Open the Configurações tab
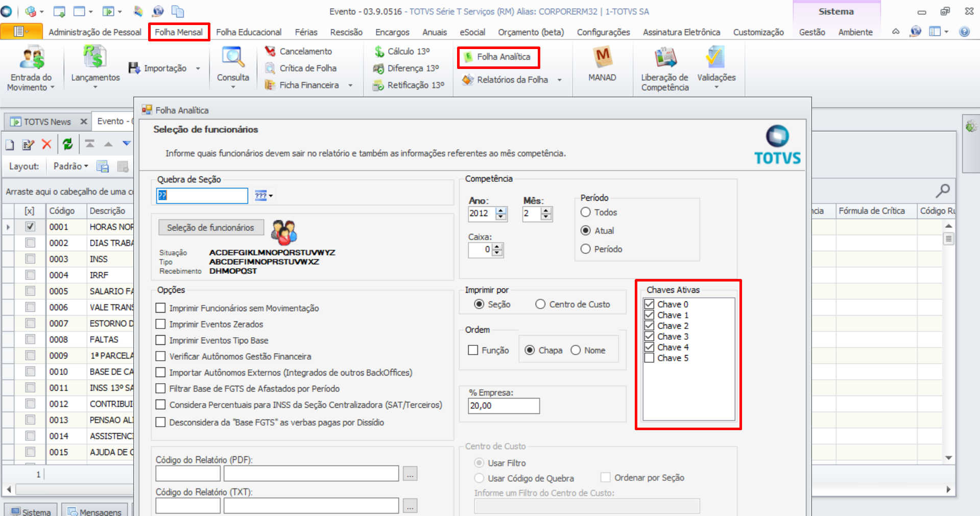The width and height of the screenshot is (980, 516). tap(603, 32)
